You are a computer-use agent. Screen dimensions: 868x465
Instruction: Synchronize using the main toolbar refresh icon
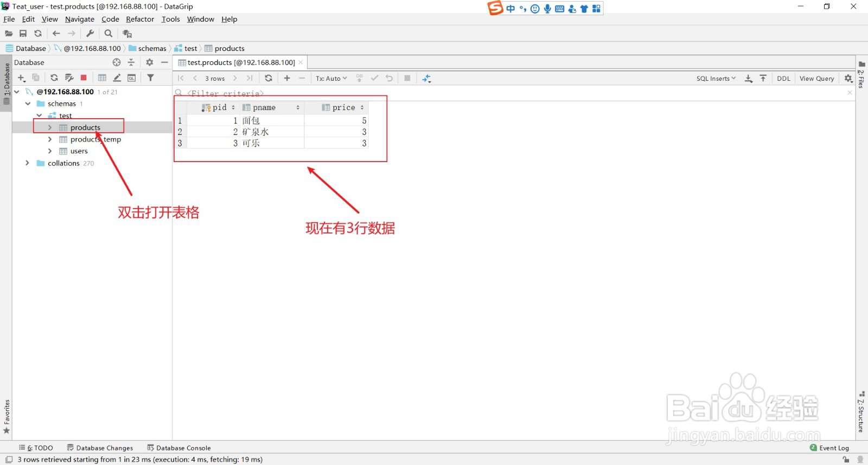tap(38, 34)
